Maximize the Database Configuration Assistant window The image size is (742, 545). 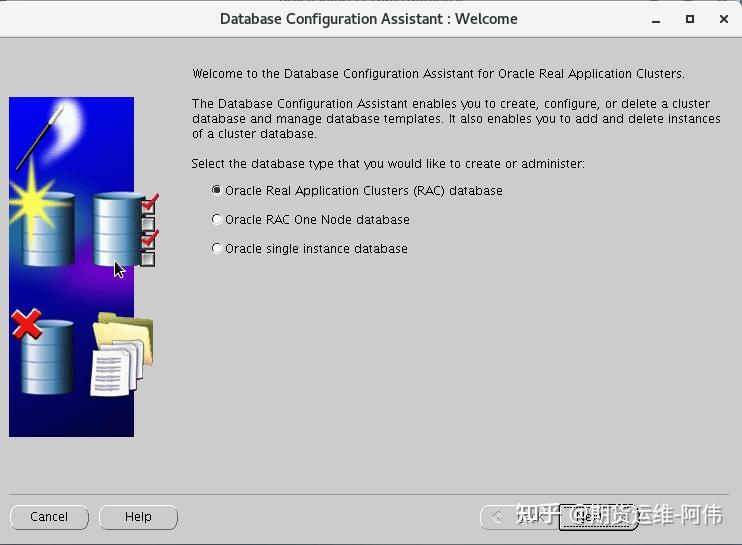689,19
